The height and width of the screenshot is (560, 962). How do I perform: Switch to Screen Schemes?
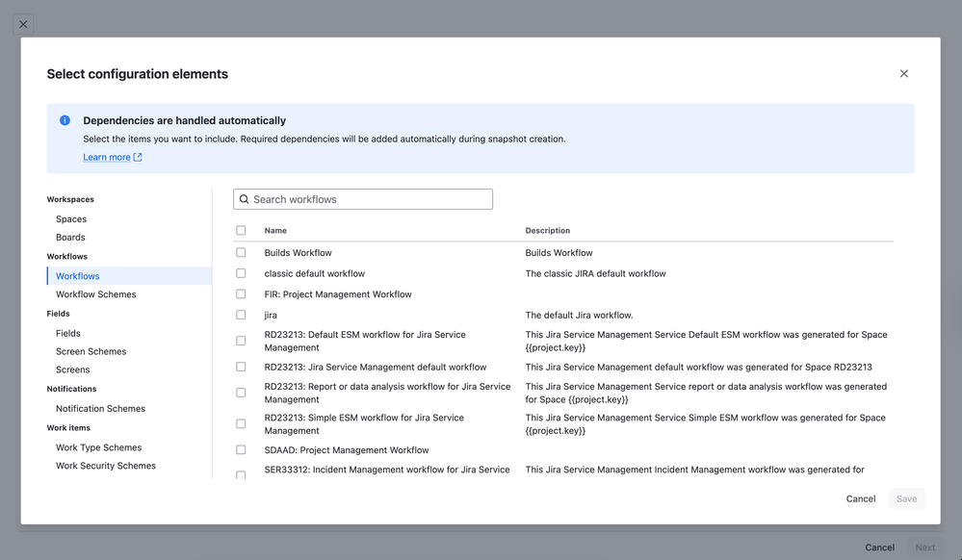pyautogui.click(x=91, y=351)
